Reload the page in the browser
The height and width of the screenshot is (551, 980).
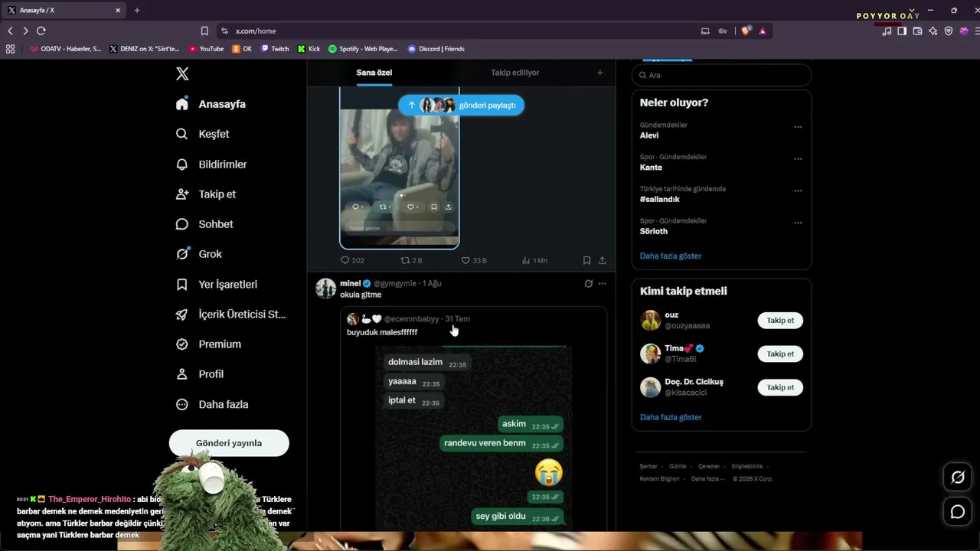41,31
